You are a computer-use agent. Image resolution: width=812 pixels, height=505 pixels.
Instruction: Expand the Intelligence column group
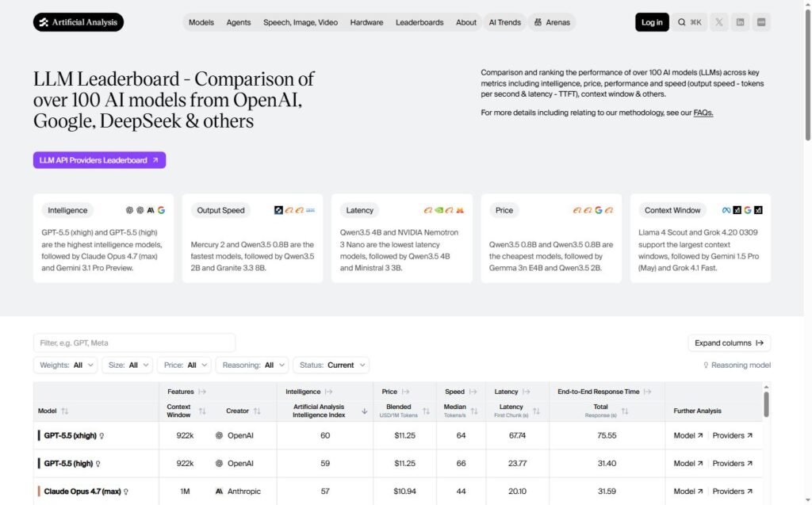coord(329,392)
